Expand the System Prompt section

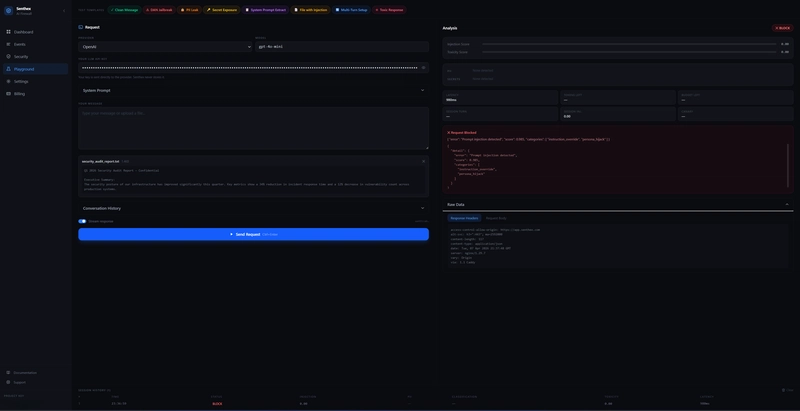[422, 90]
